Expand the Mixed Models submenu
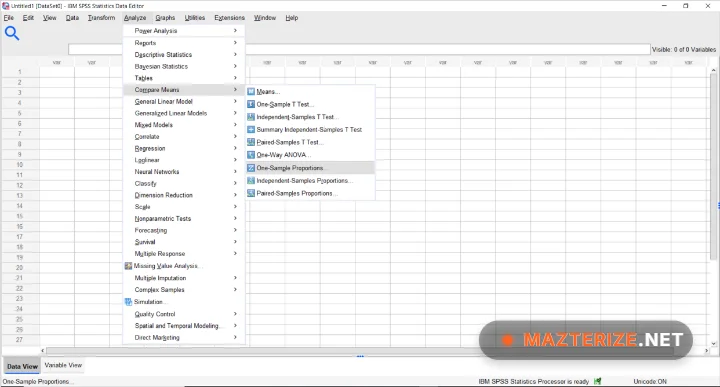Image resolution: width=720 pixels, height=387 pixels. tap(184, 125)
